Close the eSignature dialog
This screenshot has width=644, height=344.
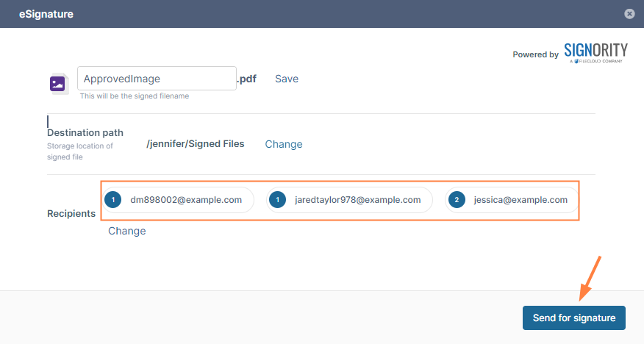pyautogui.click(x=629, y=14)
